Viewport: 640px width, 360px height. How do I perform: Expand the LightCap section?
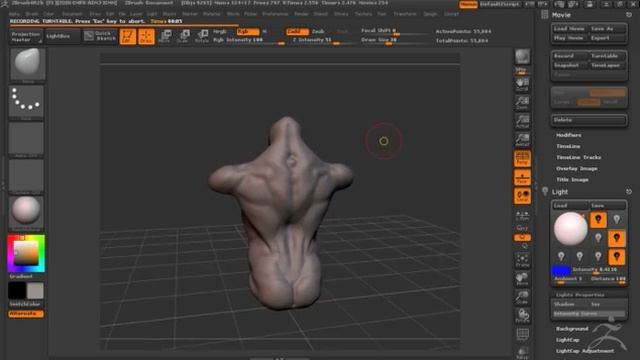click(567, 340)
